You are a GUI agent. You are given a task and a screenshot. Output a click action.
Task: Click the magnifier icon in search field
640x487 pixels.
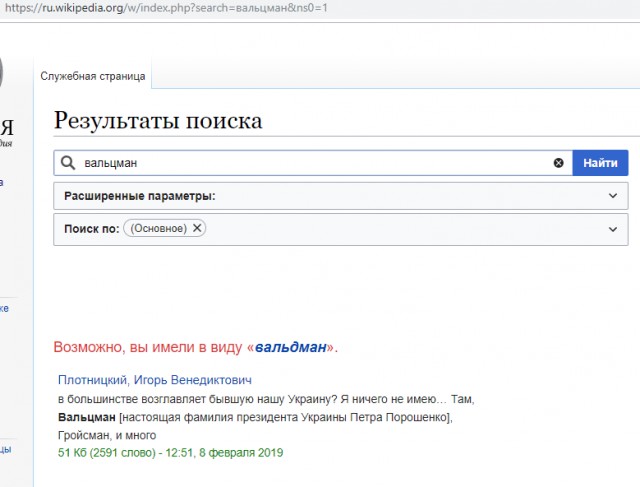[68, 163]
